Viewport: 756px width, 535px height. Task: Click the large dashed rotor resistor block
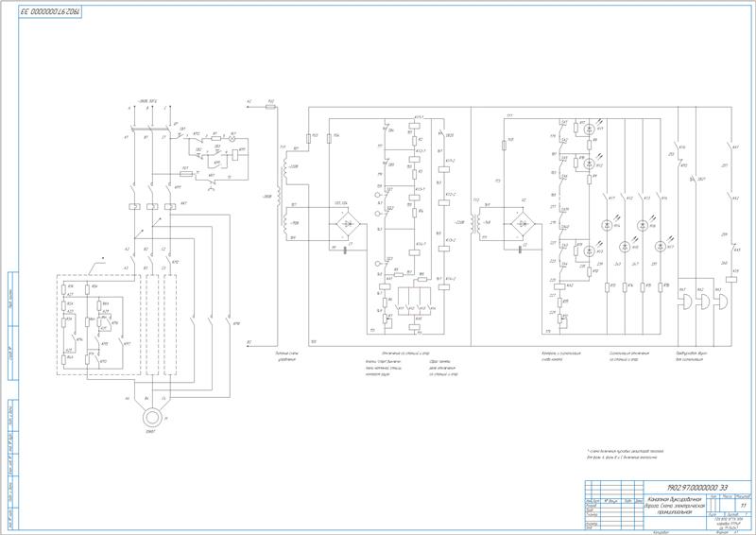click(98, 325)
